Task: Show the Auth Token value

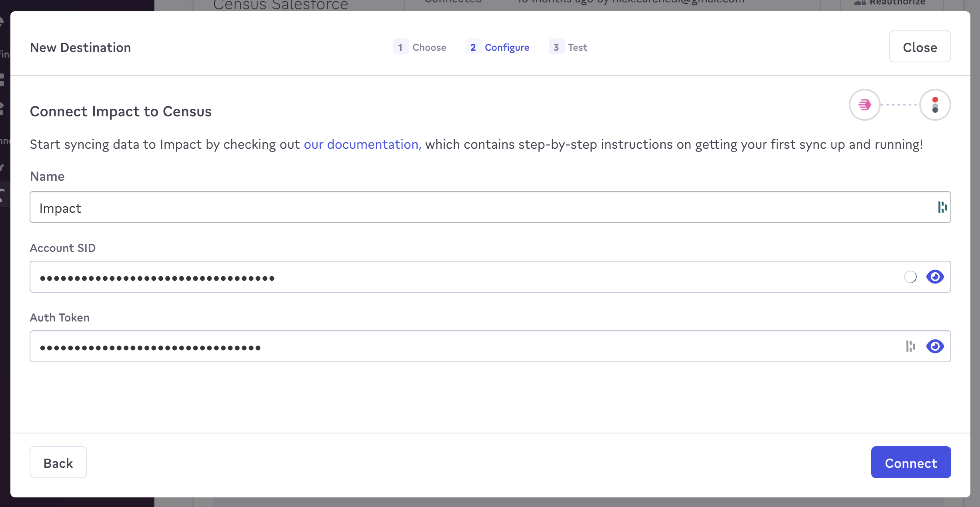Action: point(935,346)
